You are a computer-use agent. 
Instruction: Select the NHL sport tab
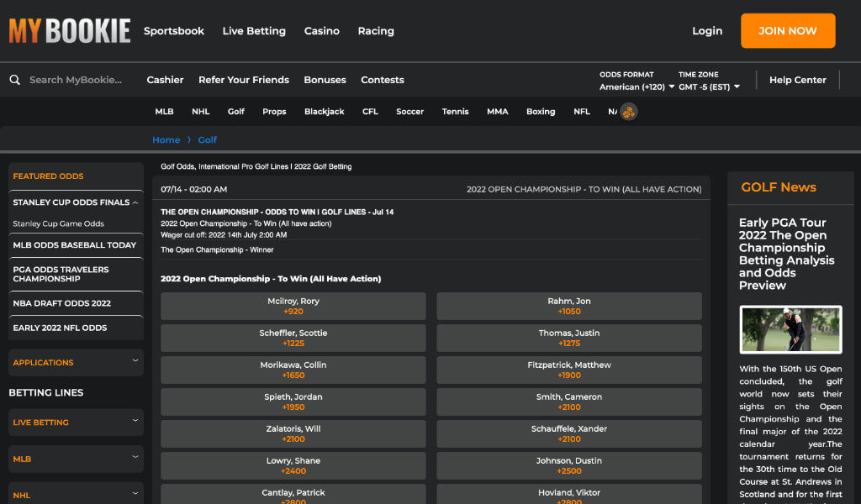(200, 112)
